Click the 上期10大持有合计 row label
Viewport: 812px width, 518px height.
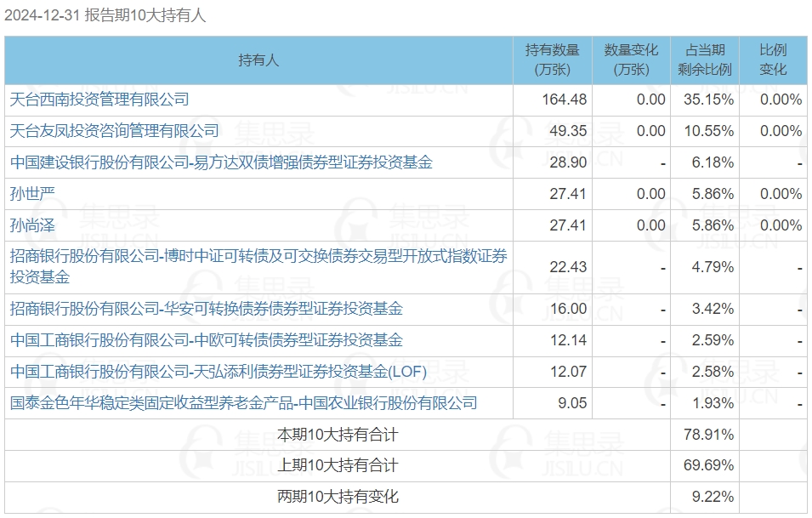tap(338, 465)
